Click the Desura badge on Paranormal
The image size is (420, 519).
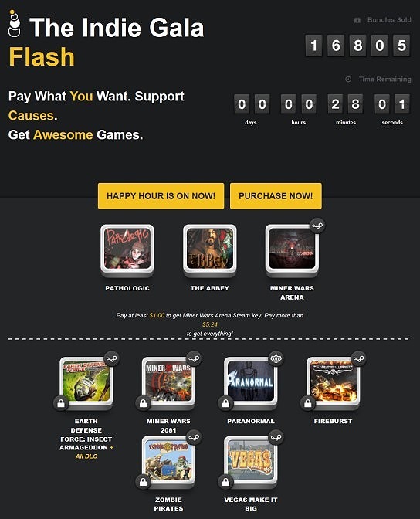pyautogui.click(x=276, y=358)
